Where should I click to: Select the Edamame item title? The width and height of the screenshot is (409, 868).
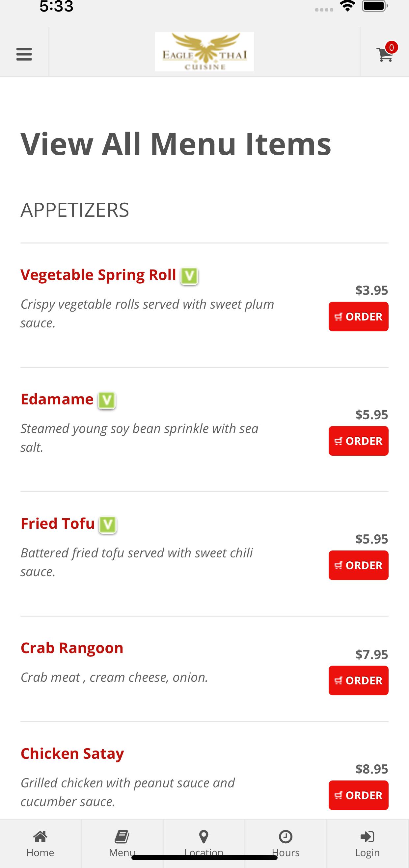tap(57, 399)
